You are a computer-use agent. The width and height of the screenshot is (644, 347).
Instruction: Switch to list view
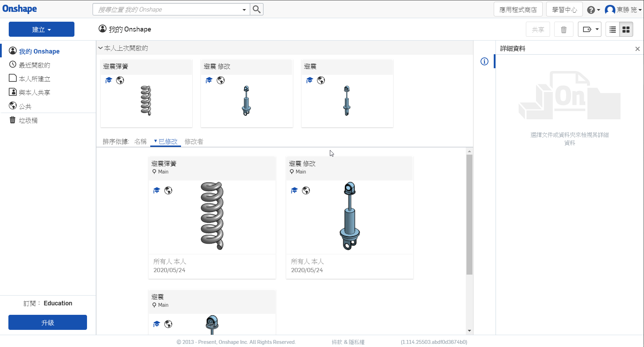coord(613,30)
